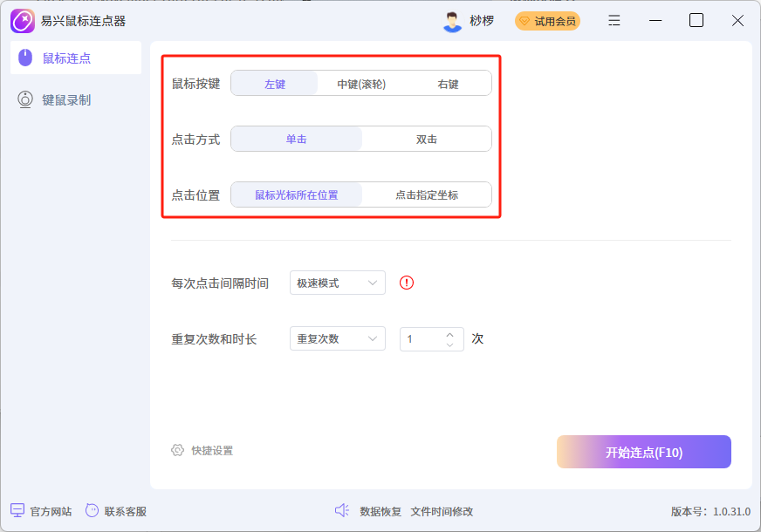Screen dimensions: 761x532
Task: Click the 开始连点(F10) button
Action: click(643, 452)
